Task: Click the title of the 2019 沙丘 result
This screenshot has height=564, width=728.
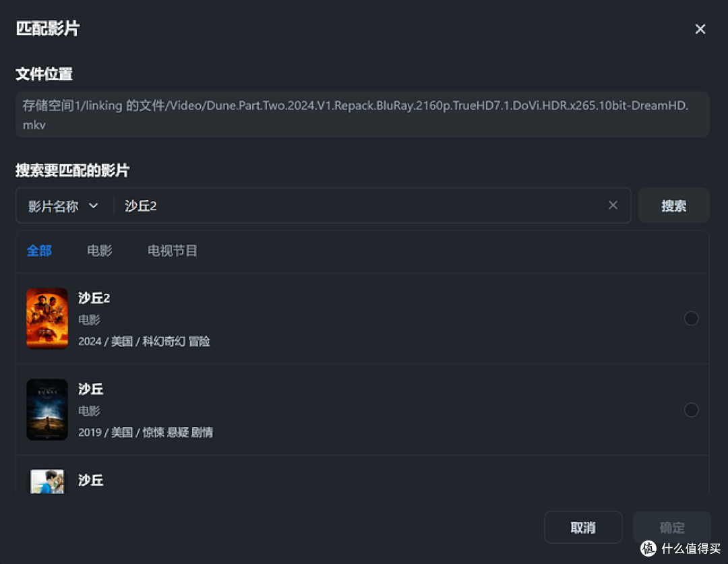Action: click(90, 389)
